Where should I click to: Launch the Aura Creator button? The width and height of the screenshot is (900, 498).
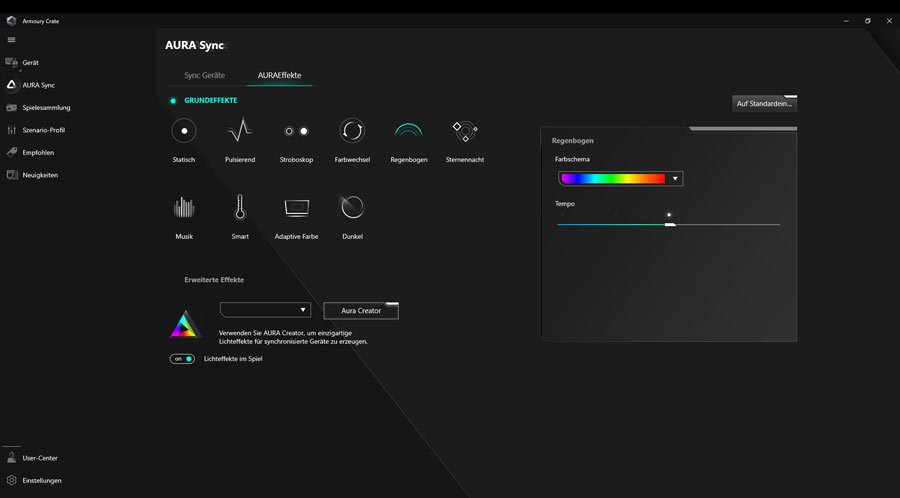tap(361, 310)
